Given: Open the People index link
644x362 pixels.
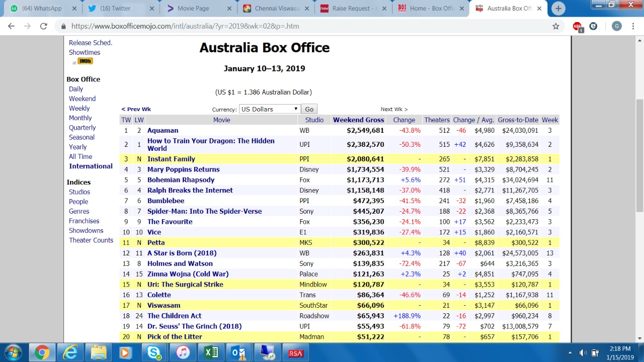Looking at the screenshot, I should 78,202.
